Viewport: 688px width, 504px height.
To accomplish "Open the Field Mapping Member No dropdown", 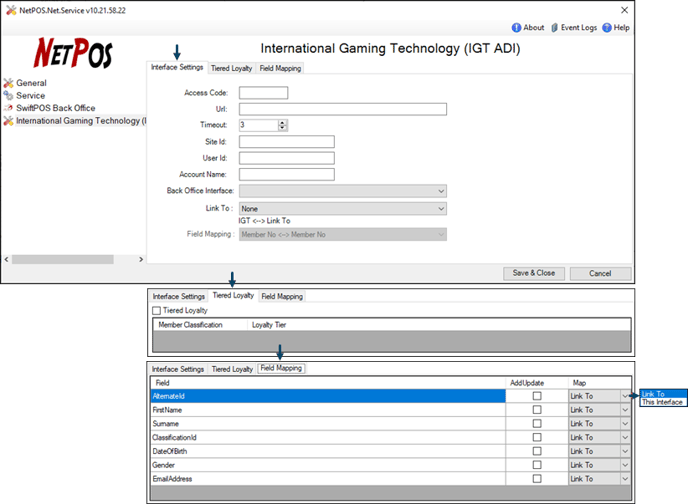I will [343, 235].
